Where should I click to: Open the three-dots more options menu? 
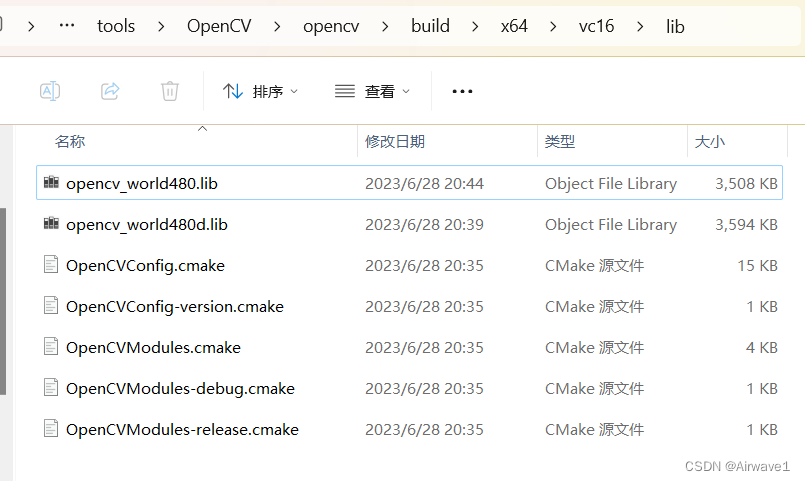462,92
